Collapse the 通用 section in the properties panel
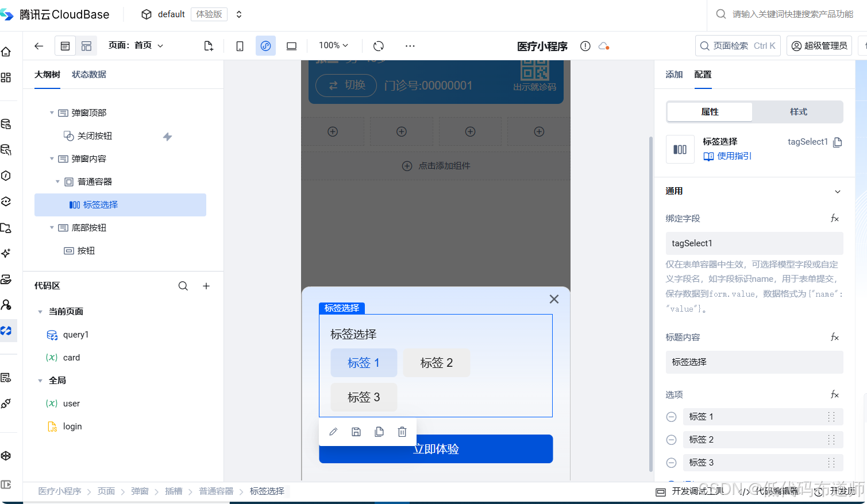 (837, 191)
